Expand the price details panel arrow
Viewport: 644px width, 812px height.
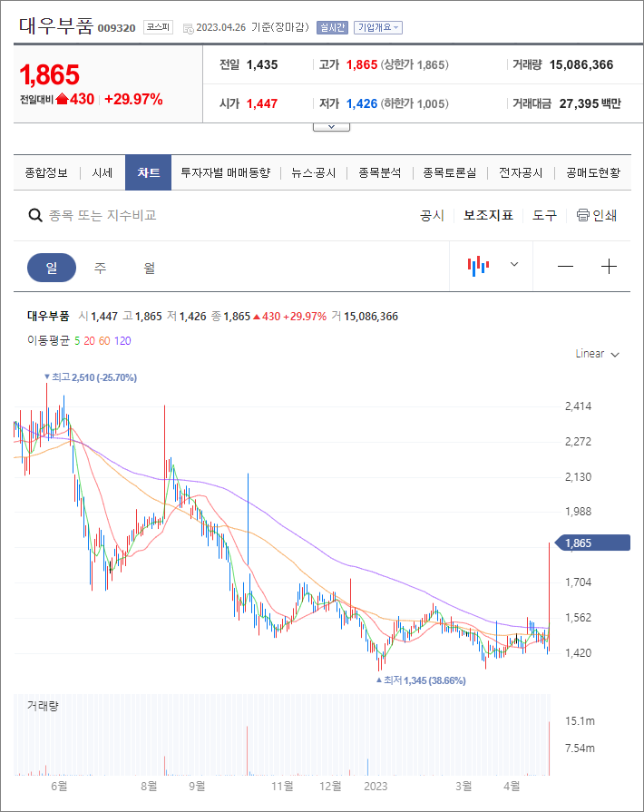point(331,127)
